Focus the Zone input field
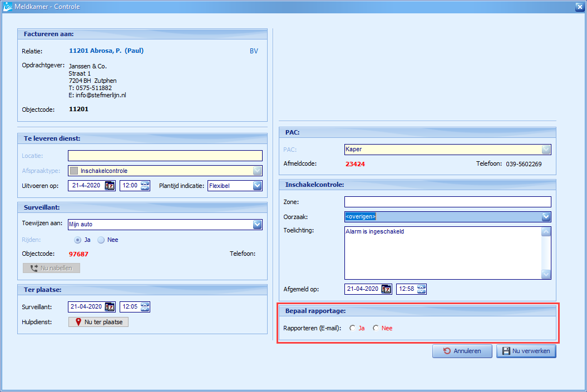 coord(448,202)
